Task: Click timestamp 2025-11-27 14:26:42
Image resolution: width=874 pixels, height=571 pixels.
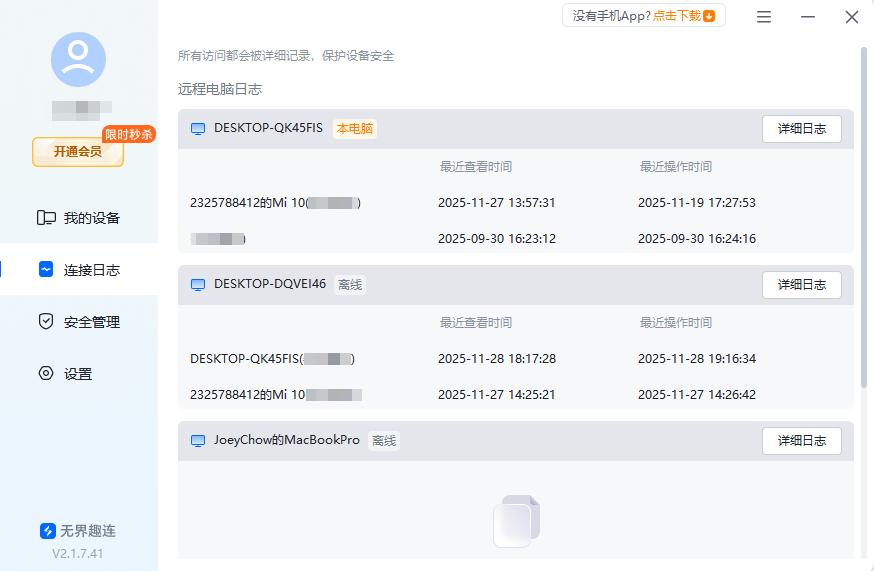Action: [697, 395]
